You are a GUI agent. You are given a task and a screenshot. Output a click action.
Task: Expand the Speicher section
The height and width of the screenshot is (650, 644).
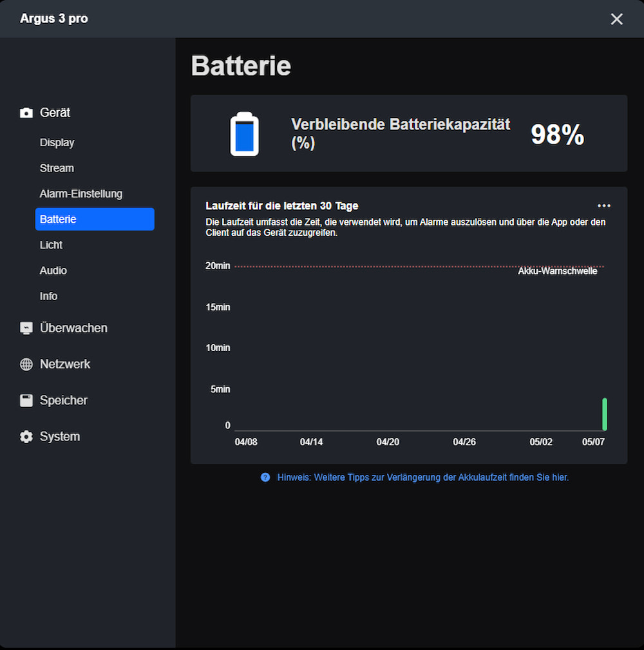(x=63, y=401)
